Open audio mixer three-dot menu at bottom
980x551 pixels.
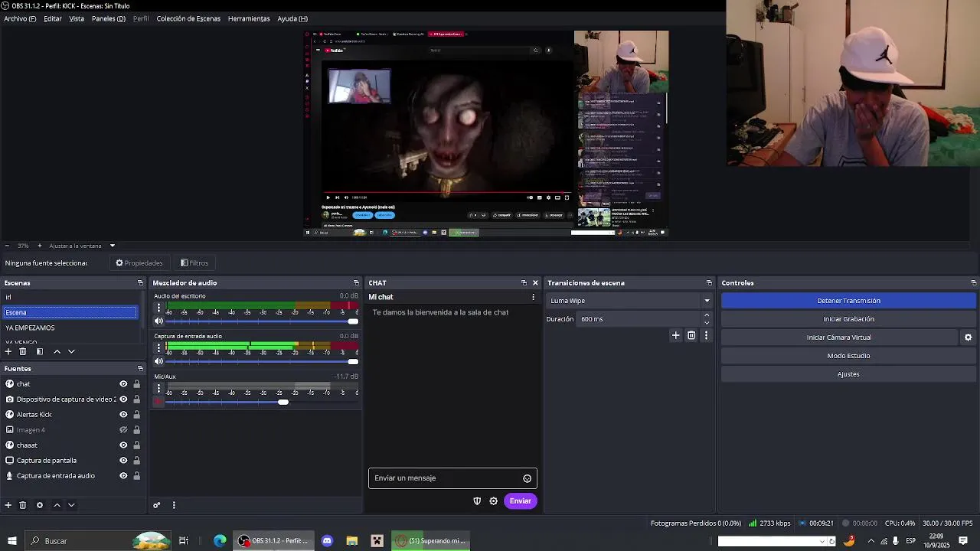174,505
